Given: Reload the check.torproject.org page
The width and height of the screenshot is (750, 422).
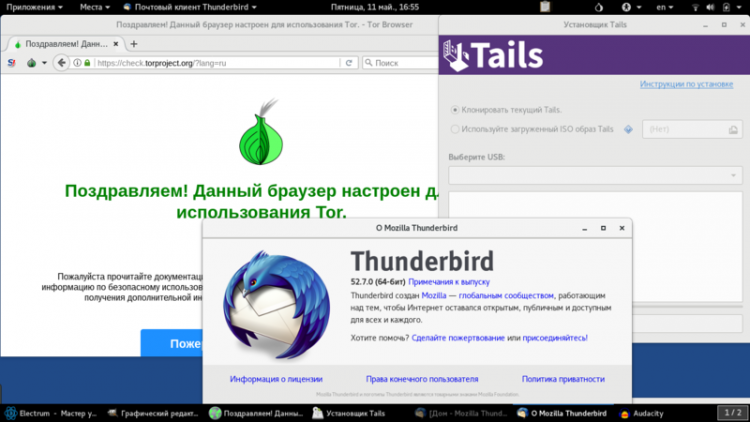Looking at the screenshot, I should (x=349, y=63).
